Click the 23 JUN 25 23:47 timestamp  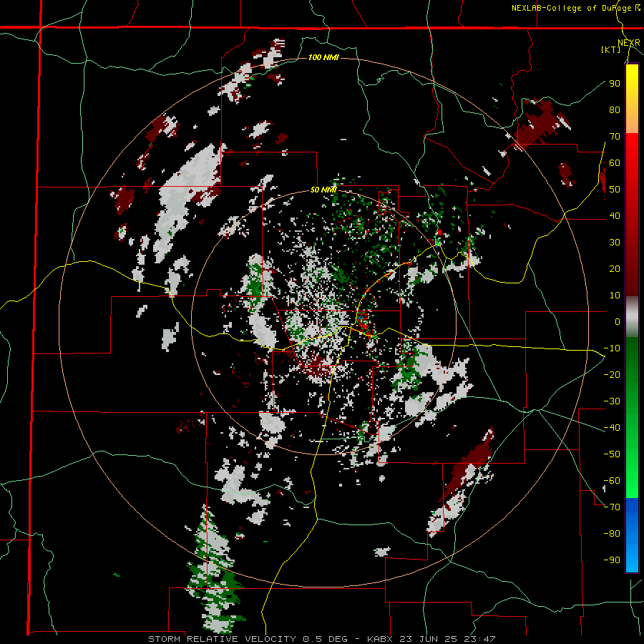[447, 639]
